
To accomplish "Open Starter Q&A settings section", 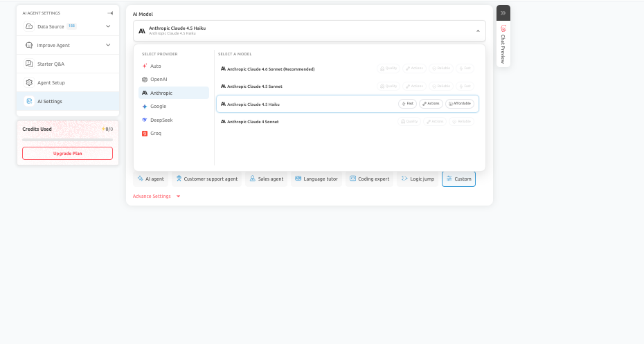I will (x=68, y=64).
